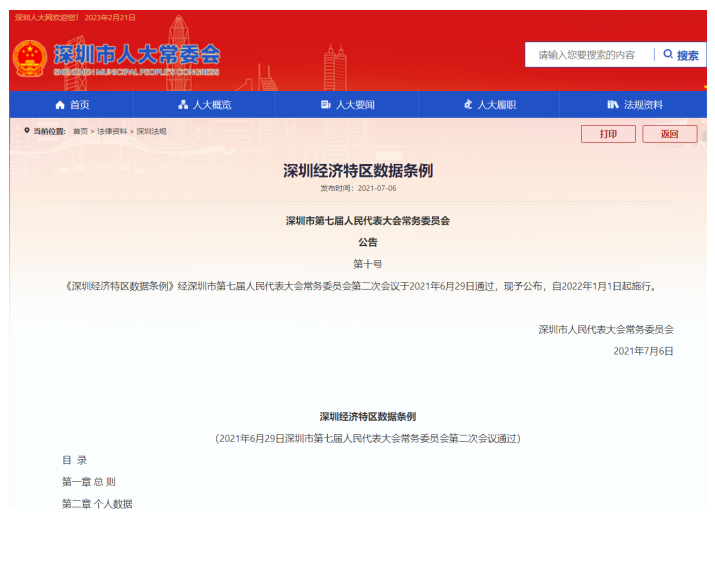Click the 人大要闻 news icon
This screenshot has width=715, height=565.
(326, 105)
